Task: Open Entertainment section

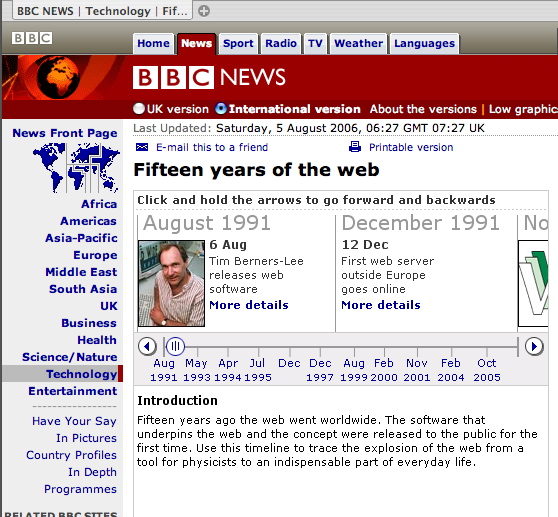Action: pyautogui.click(x=73, y=391)
